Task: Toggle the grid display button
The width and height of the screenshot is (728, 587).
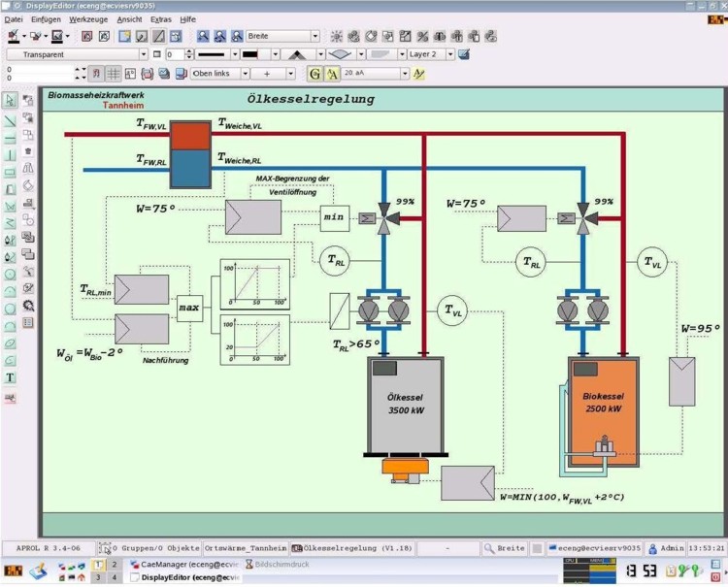Action: pos(113,74)
